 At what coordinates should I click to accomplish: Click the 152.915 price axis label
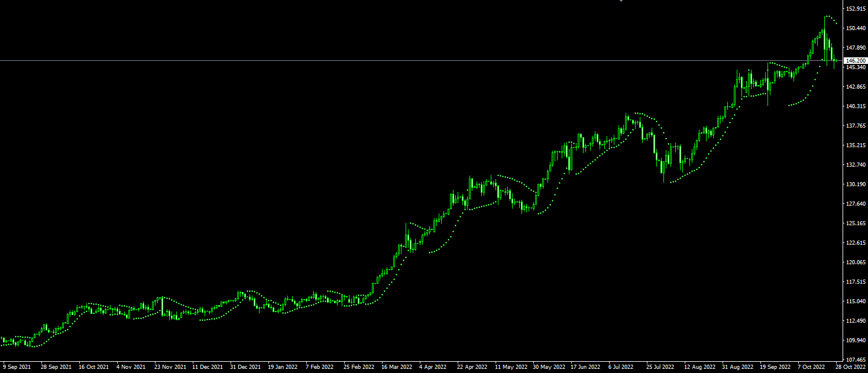[x=856, y=9]
